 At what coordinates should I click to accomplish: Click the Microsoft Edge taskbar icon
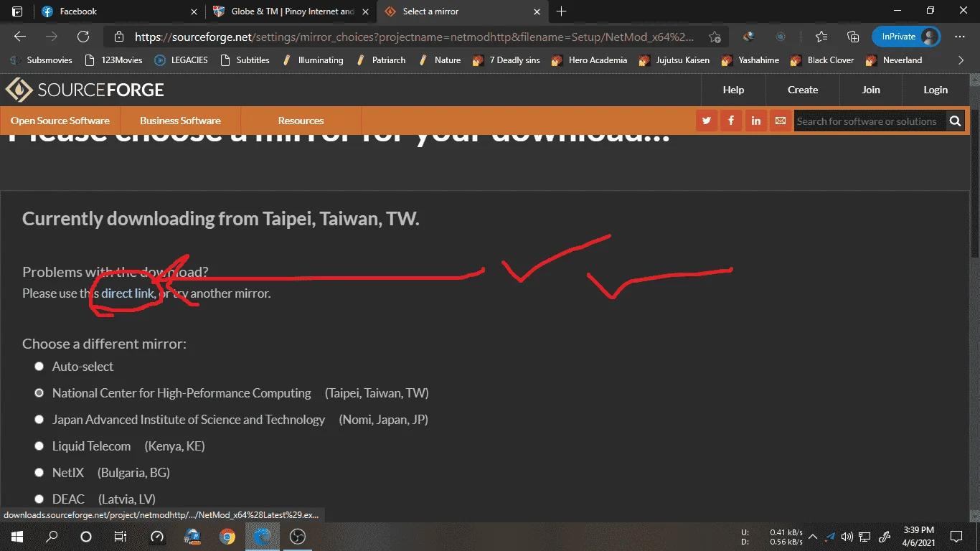(263, 537)
